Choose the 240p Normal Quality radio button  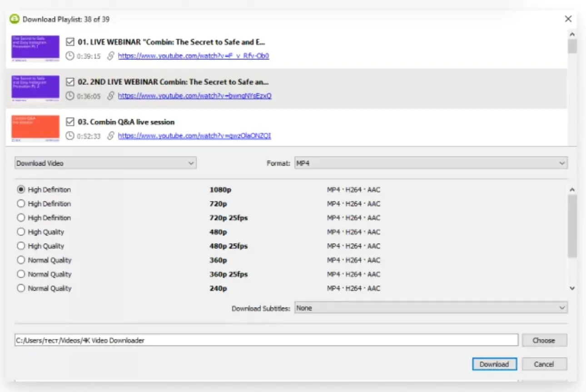[x=21, y=288]
